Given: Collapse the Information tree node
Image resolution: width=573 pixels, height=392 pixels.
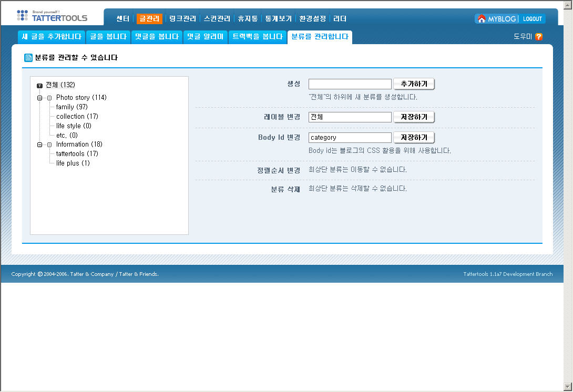Looking at the screenshot, I should (39, 145).
